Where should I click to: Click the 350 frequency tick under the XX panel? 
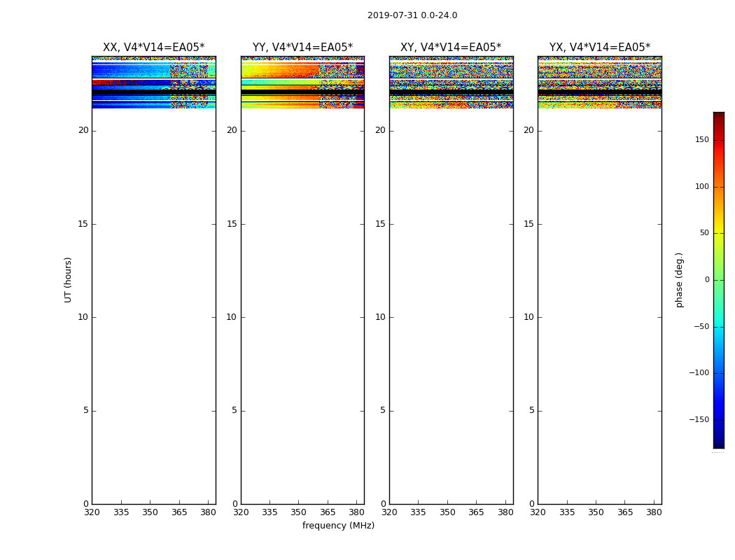(x=150, y=512)
